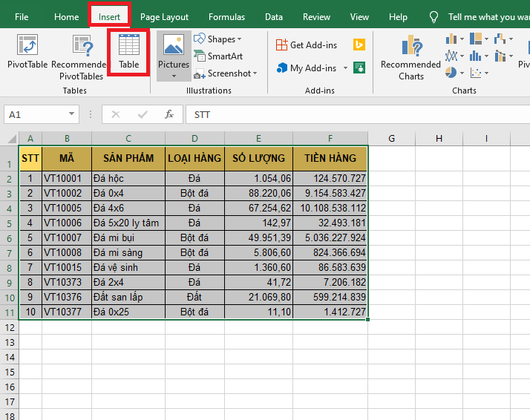Open the Page Layout tab

pos(164,16)
